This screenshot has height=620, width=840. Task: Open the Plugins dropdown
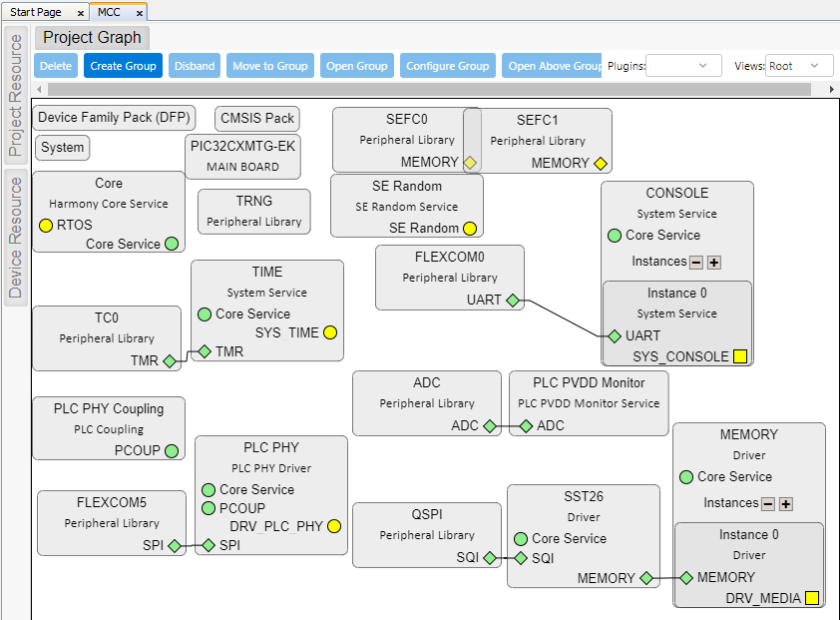pos(683,66)
